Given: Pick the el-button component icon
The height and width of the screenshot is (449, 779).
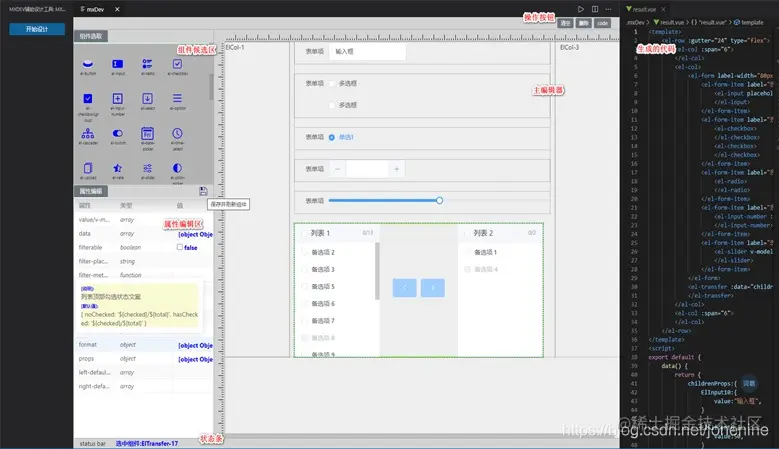Looking at the screenshot, I should 88,64.
